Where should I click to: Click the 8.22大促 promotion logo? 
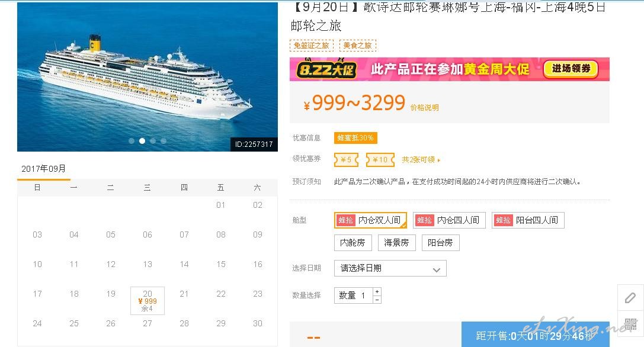point(326,69)
